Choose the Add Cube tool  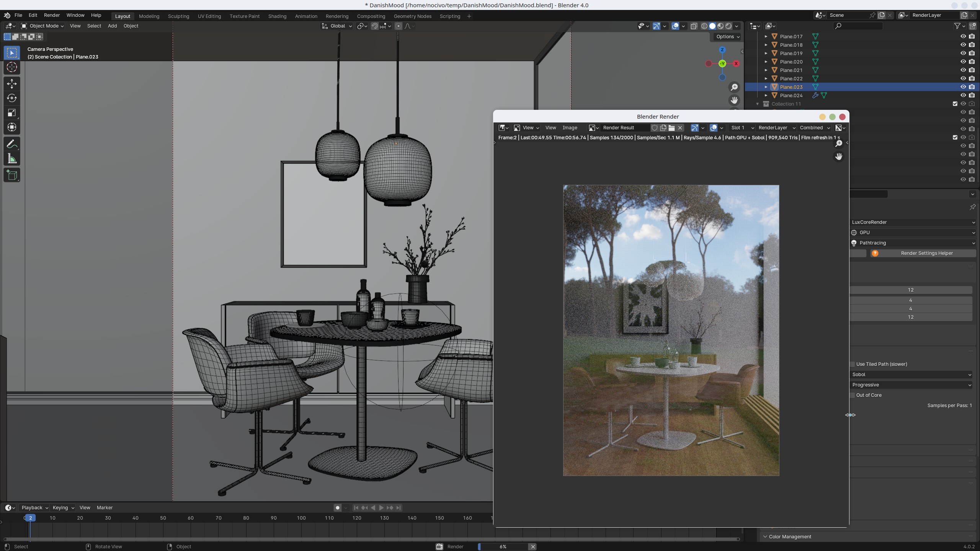point(11,175)
